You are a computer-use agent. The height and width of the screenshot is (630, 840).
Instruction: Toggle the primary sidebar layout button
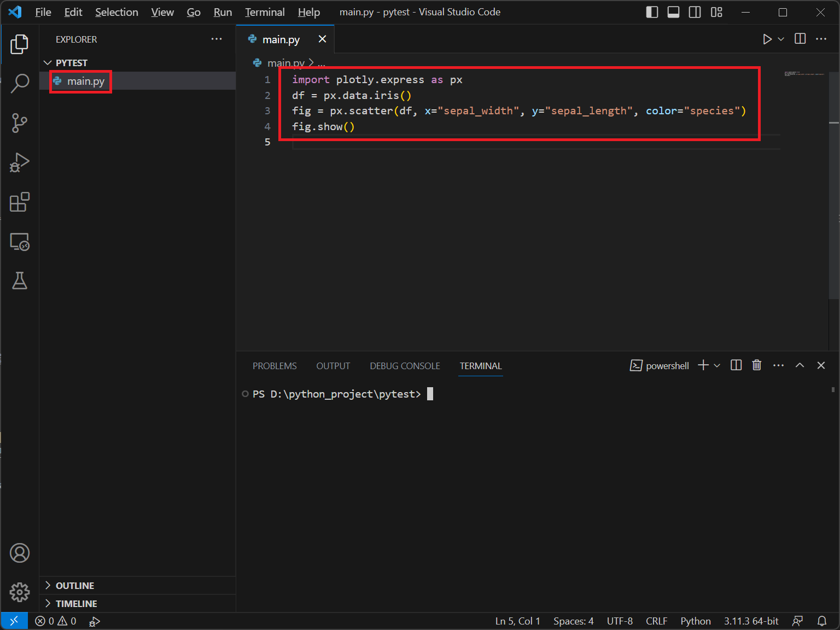point(652,12)
